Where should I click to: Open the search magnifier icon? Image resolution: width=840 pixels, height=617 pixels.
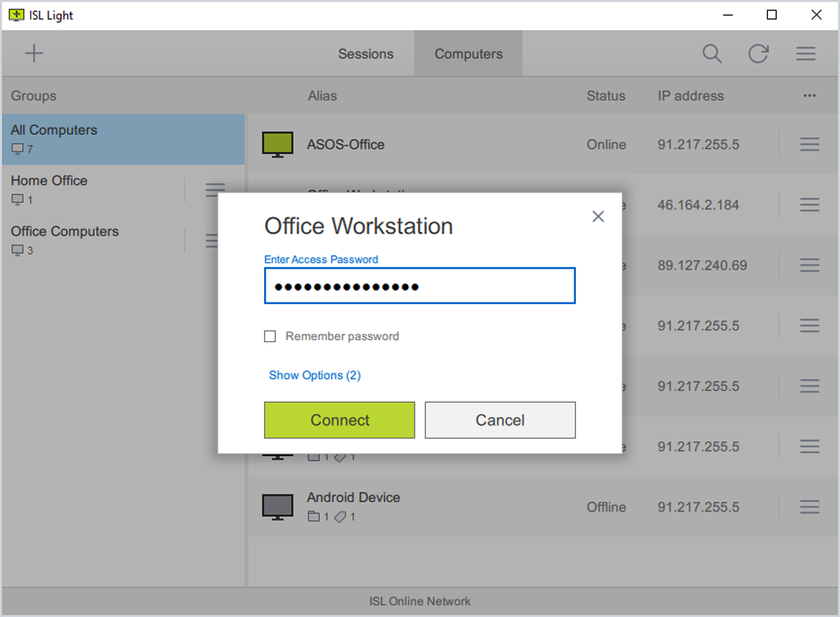click(x=712, y=54)
